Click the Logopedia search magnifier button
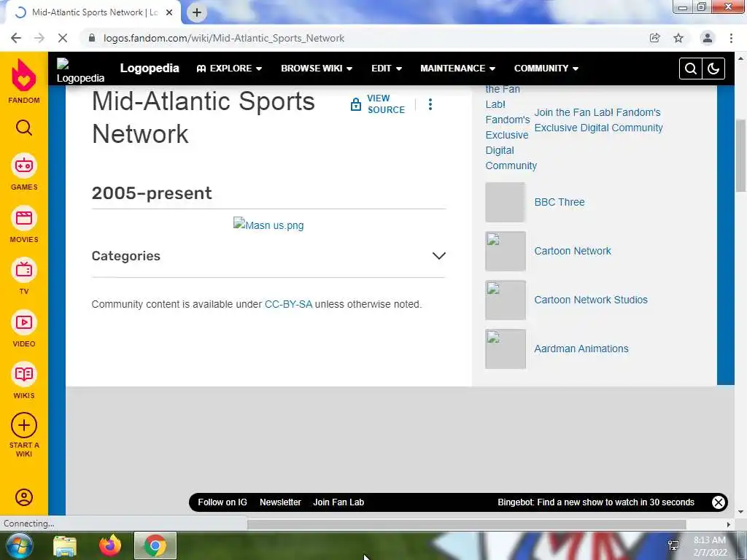The image size is (747, 560). (691, 69)
